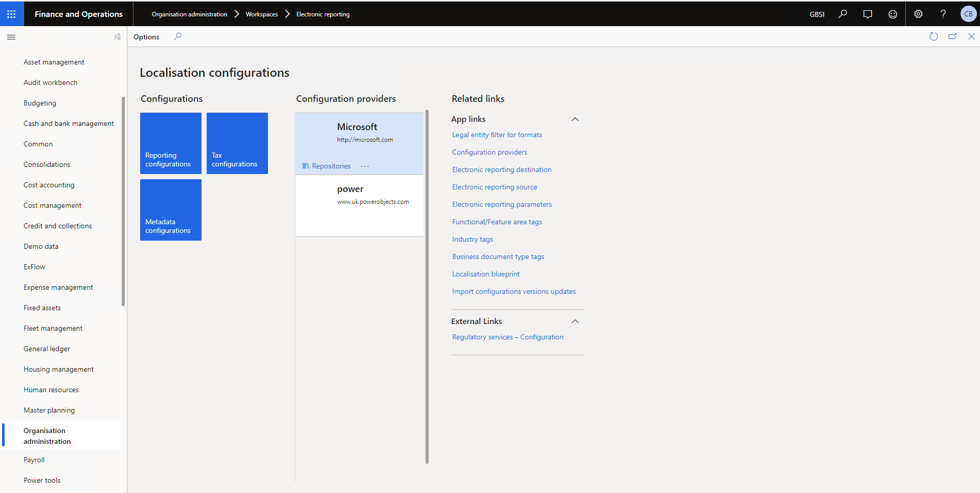
Task: Select Consolidations module
Action: (x=47, y=164)
